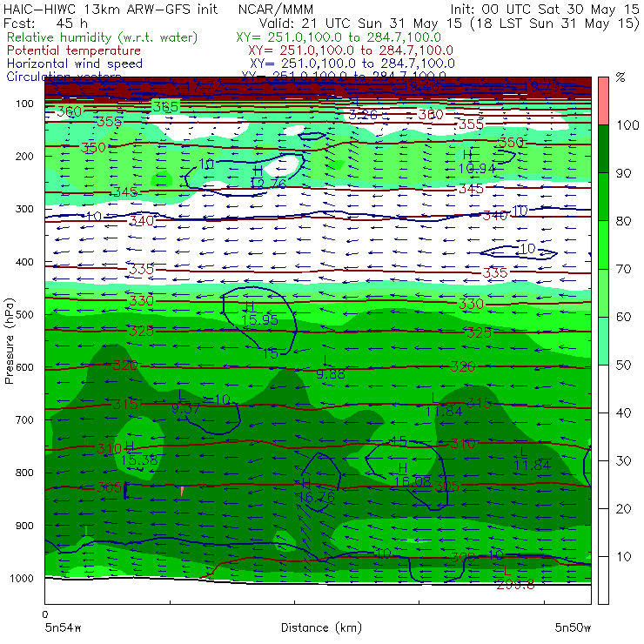Viewport: 644px width, 644px height.
Task: Click the "5n50w" end coordinate label
Action: 573,627
